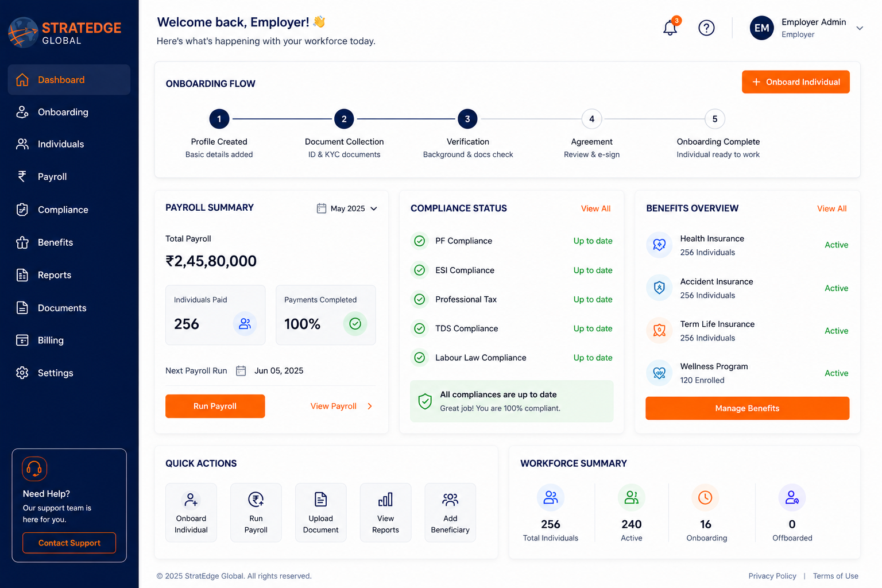Open Documents in the sidebar

(69, 308)
